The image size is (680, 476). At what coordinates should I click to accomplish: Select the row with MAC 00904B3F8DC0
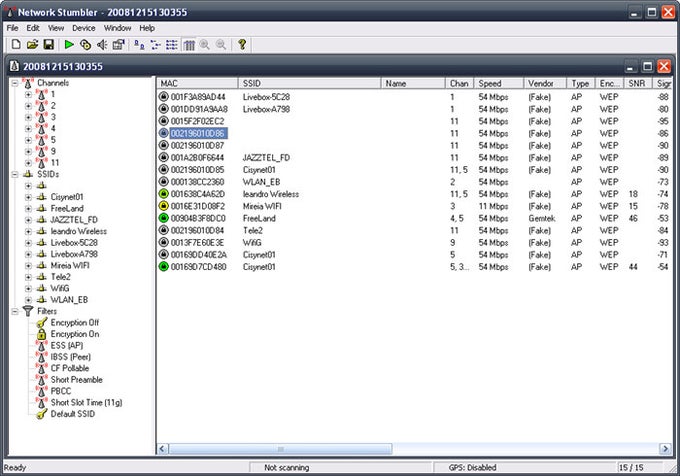415,218
